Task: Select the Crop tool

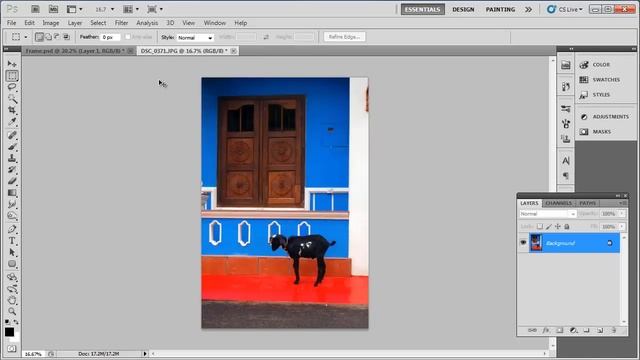Action: coord(12,110)
